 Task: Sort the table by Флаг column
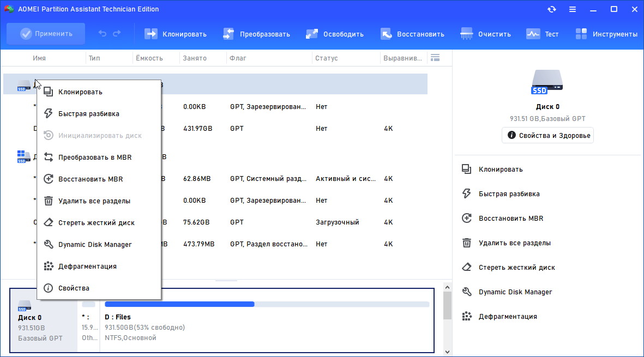pos(238,58)
